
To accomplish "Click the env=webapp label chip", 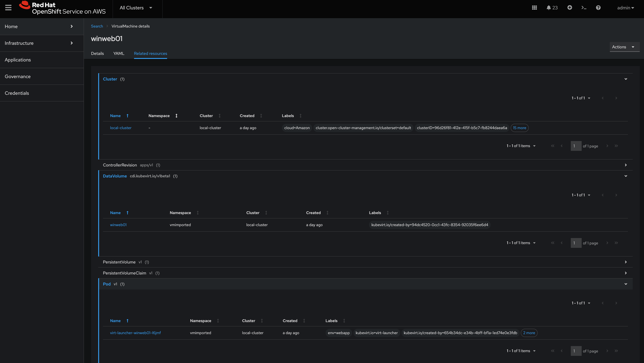I will 339,333.
